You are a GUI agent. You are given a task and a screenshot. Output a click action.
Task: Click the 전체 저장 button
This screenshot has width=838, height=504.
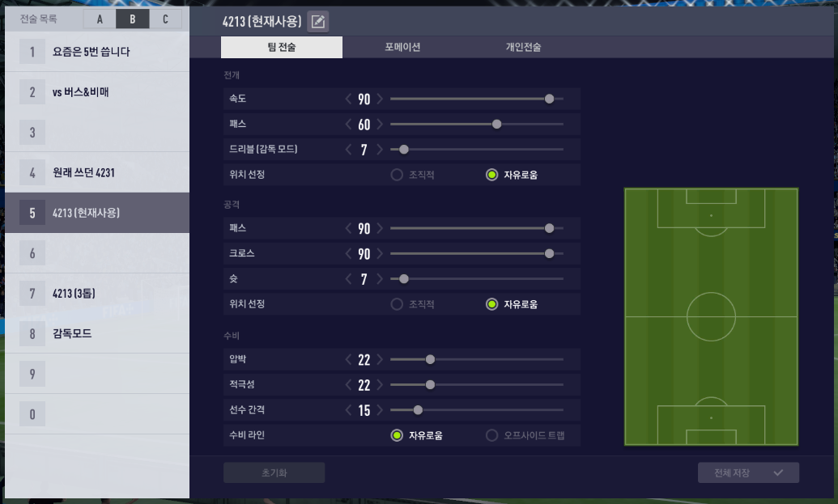coord(748,472)
